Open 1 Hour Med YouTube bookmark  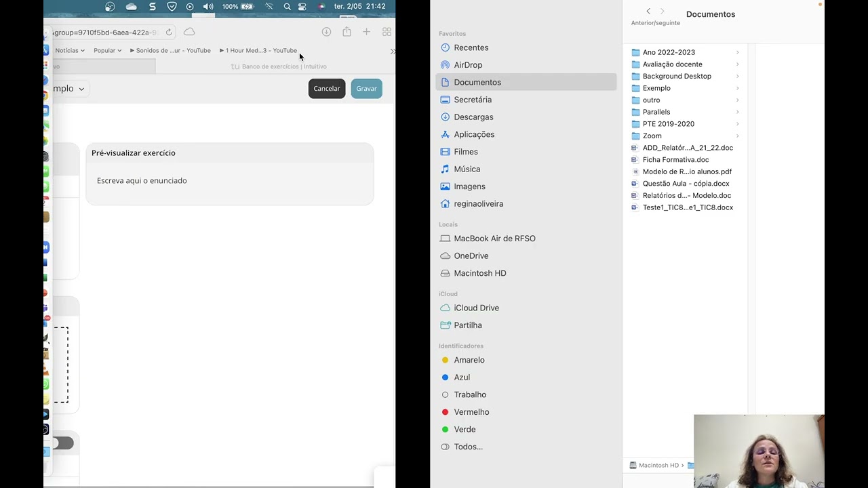(258, 50)
